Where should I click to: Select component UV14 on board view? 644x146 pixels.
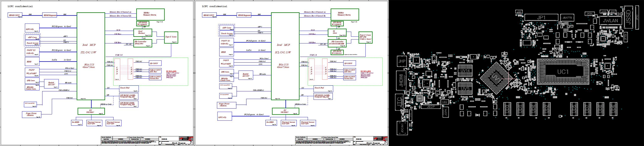pos(465,71)
